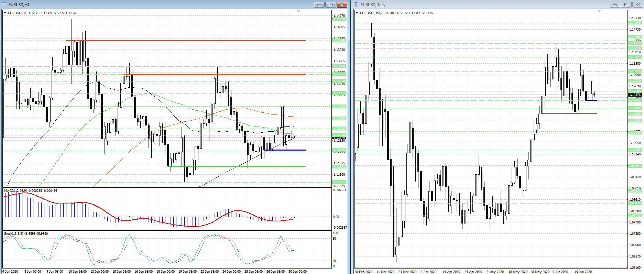Image resolution: width=644 pixels, height=274 pixels.
Task: Click the 20 level on Stochastic scale
Action: 334,261
